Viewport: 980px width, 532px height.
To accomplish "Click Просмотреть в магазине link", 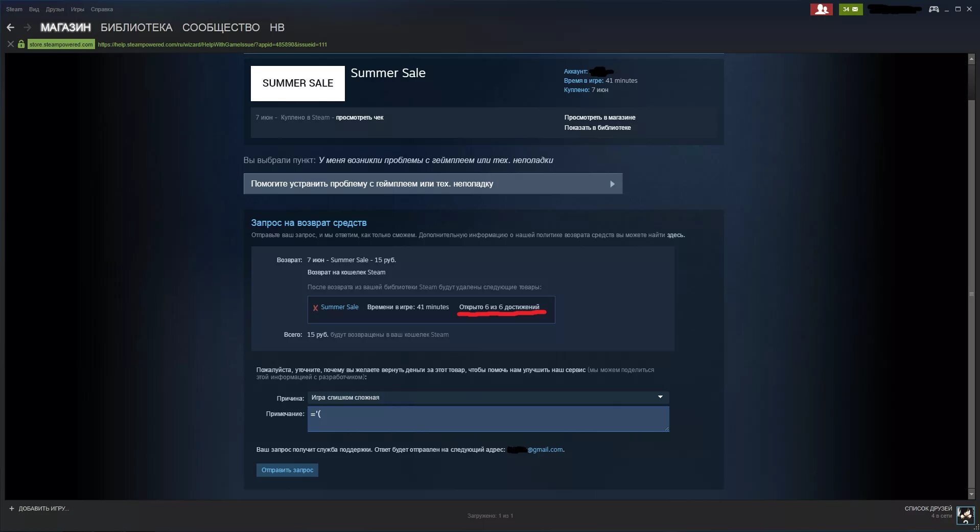I will [599, 118].
